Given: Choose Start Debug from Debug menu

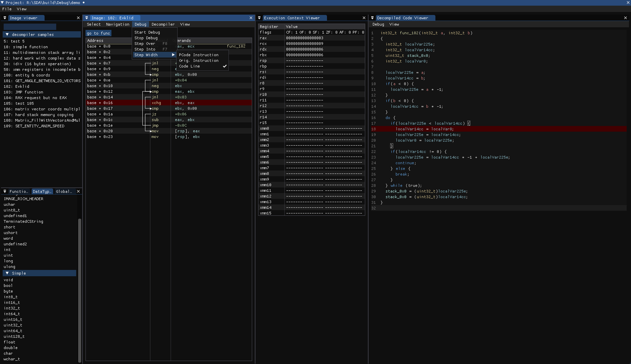Looking at the screenshot, I should [147, 32].
